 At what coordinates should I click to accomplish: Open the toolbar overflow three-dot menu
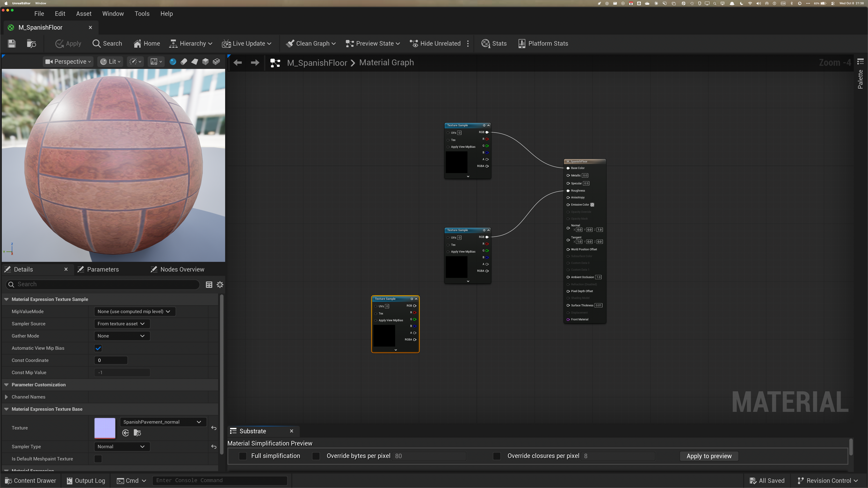[468, 43]
